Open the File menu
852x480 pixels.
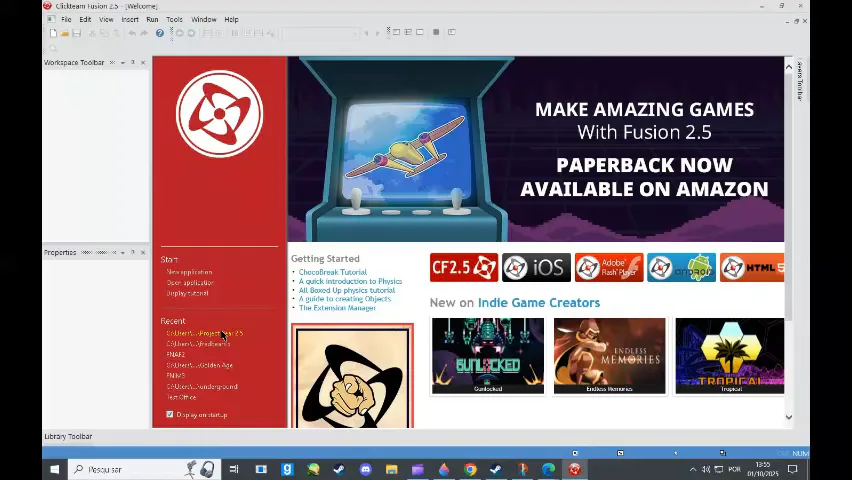66,20
